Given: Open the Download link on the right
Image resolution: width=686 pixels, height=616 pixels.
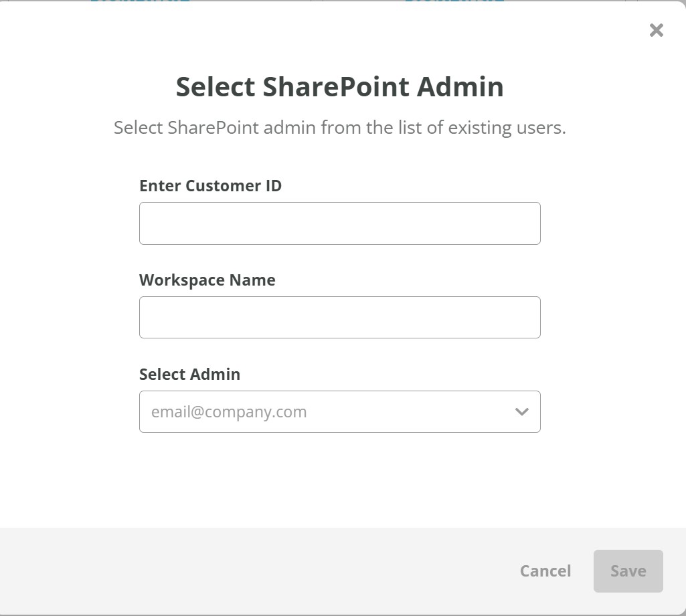Looking at the screenshot, I should click(x=455, y=3).
